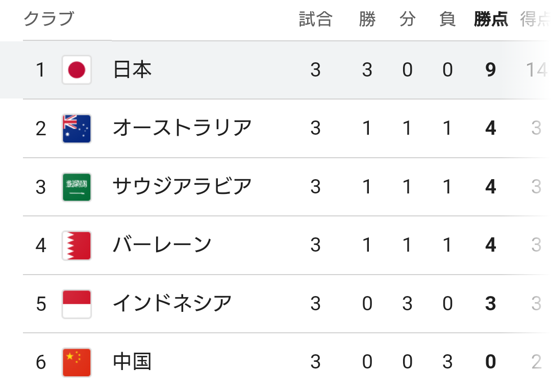Open the インドネシア team page
Image resolution: width=551 pixels, height=392 pixels.
point(172,304)
